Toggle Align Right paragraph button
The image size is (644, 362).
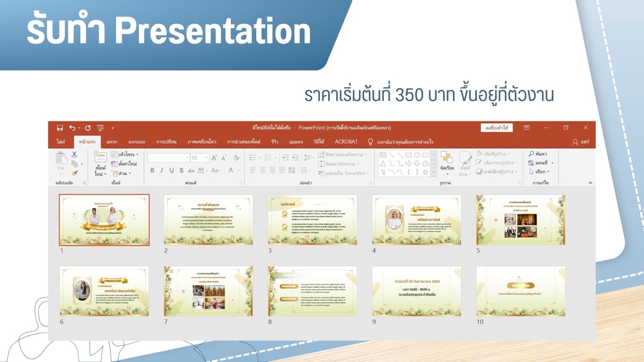pyautogui.click(x=272, y=170)
